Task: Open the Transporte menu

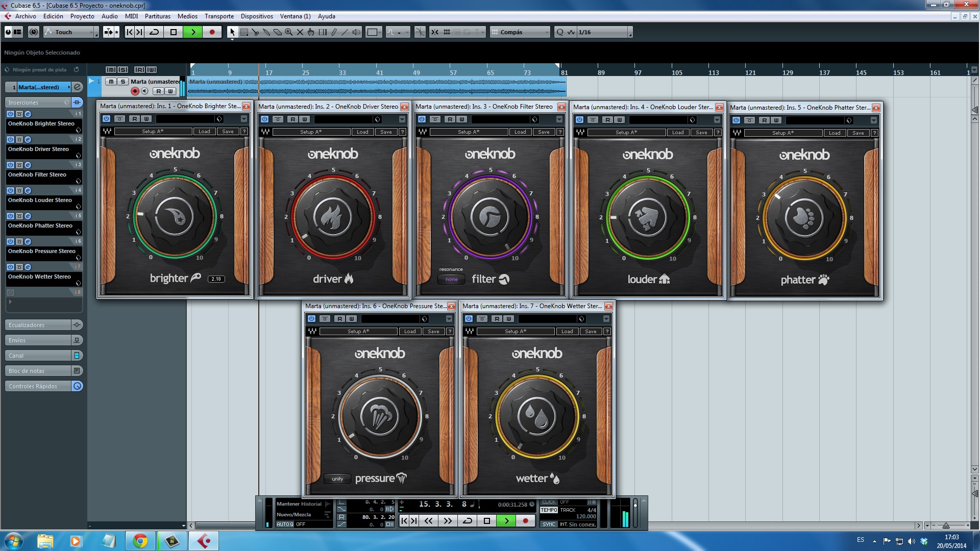Action: [x=219, y=16]
